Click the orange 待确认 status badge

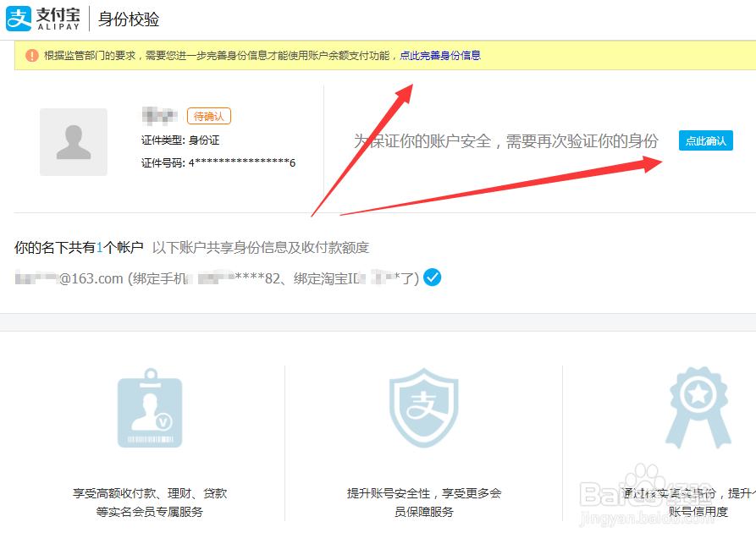pyautogui.click(x=209, y=116)
